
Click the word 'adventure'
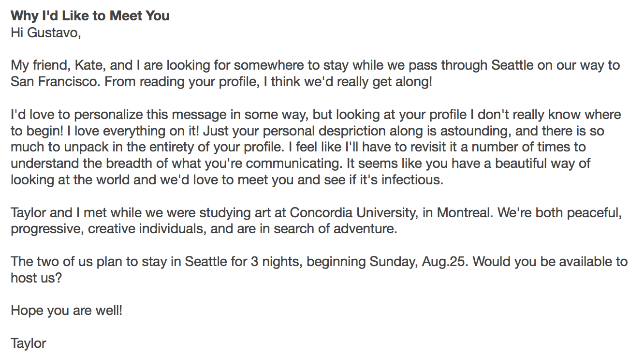(365, 229)
